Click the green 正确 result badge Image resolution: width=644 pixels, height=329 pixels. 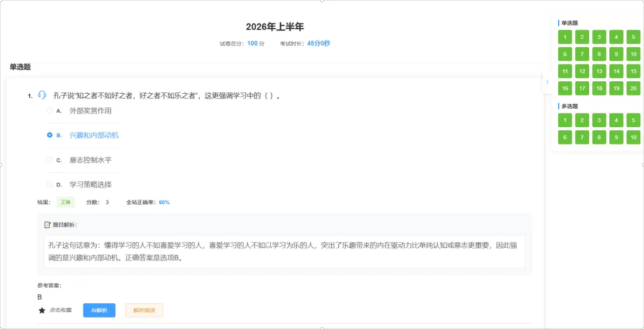(x=66, y=202)
